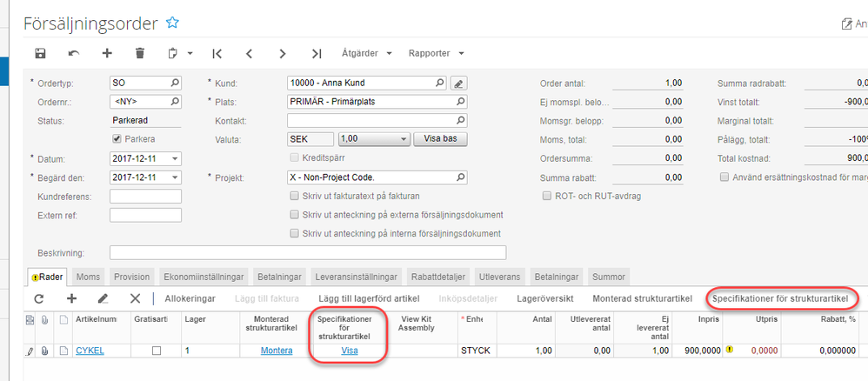Mark Försäljningsorder as favorite with star

pyautogui.click(x=172, y=23)
